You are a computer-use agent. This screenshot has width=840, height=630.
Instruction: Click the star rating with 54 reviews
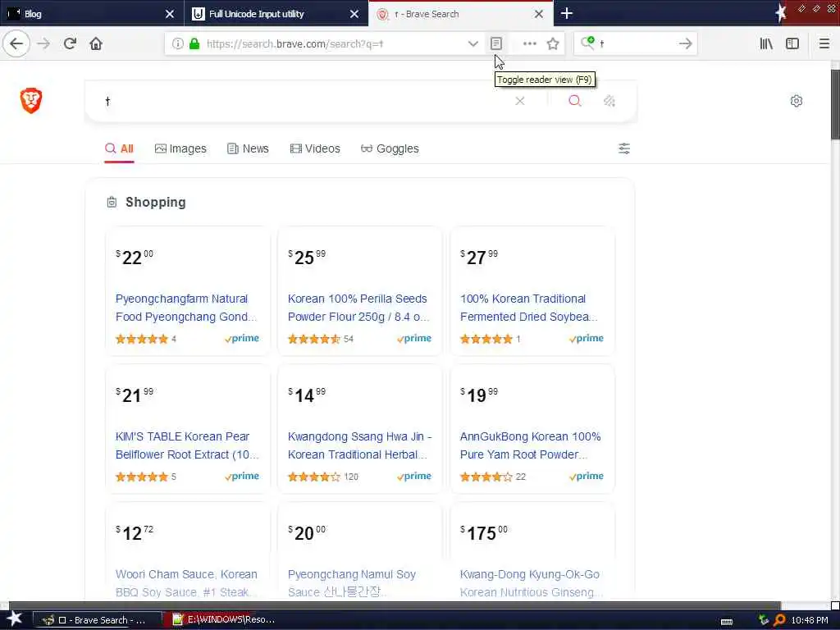(314, 339)
